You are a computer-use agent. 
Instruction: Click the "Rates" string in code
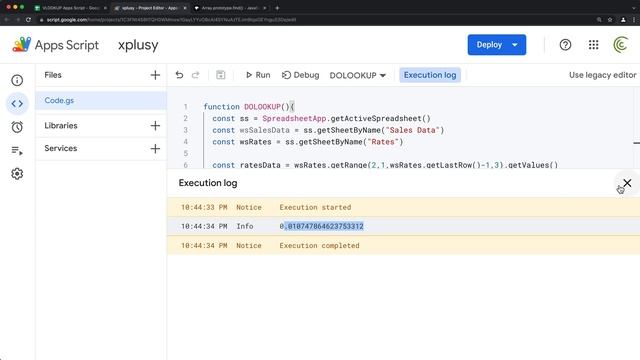(382, 142)
